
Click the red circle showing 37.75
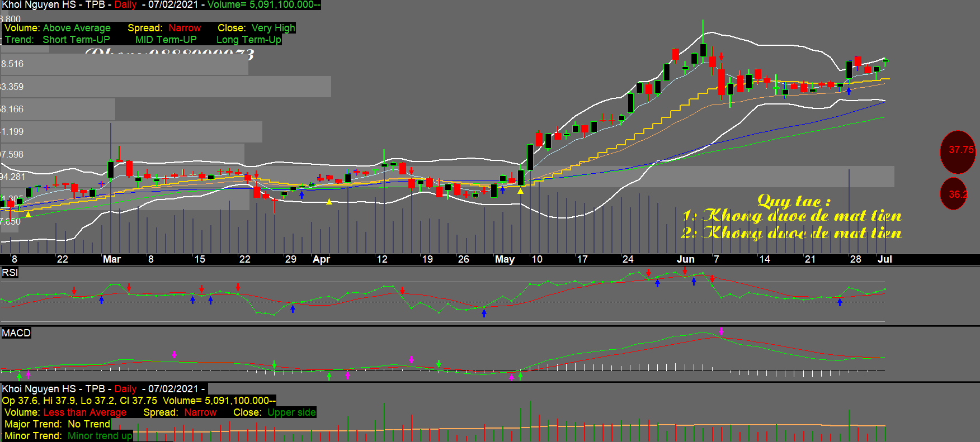click(958, 151)
